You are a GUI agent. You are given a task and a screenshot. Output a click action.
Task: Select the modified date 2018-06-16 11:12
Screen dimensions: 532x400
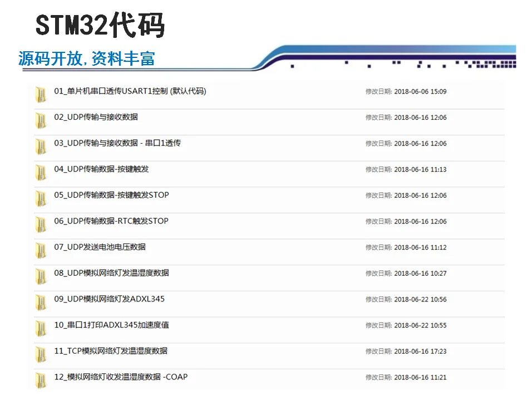[x=420, y=247]
